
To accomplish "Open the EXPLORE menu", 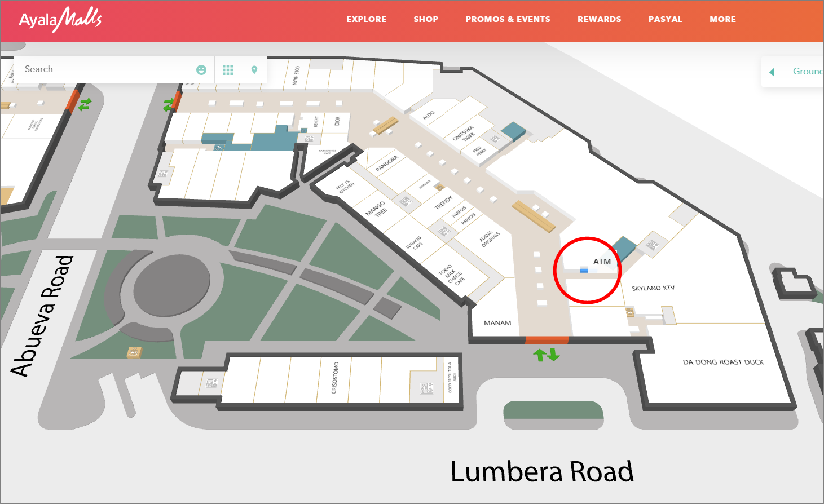I will click(367, 19).
